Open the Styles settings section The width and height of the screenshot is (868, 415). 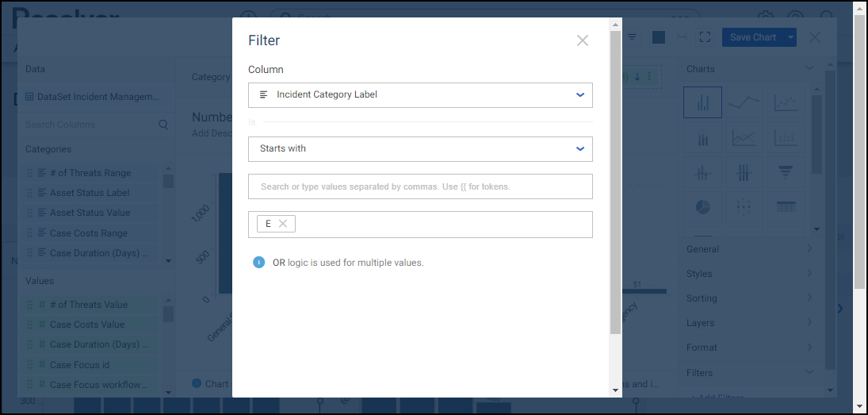click(x=749, y=274)
